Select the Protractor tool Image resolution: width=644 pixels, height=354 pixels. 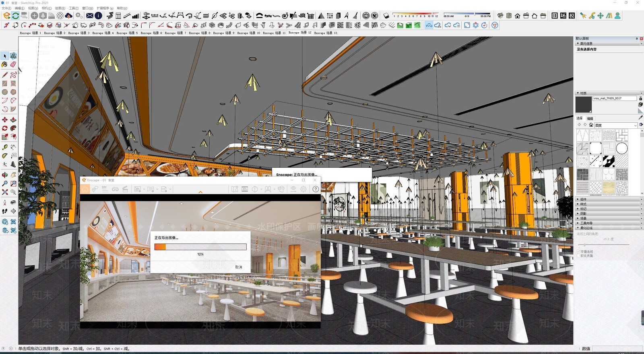[x=5, y=156]
